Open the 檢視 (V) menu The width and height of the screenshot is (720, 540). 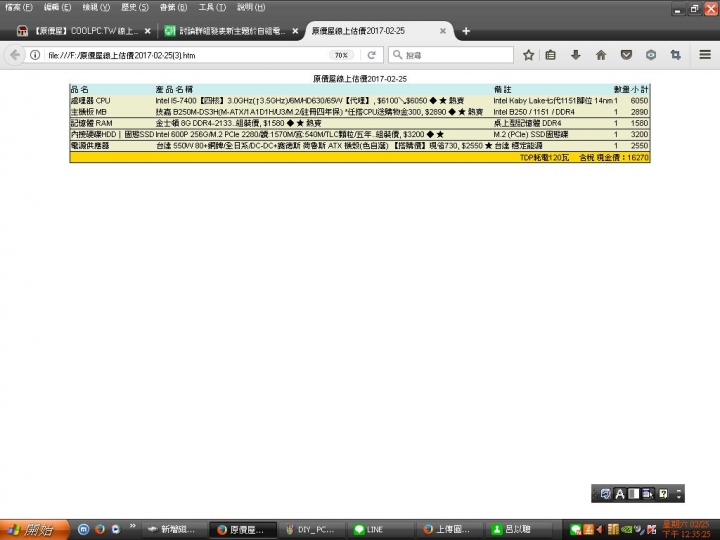(x=96, y=7)
